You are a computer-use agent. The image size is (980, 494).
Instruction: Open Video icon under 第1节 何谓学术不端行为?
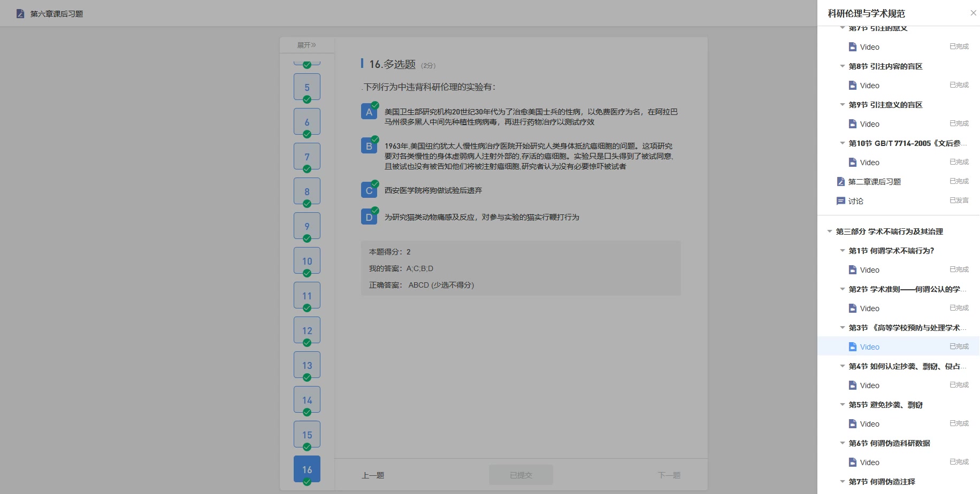click(x=853, y=270)
